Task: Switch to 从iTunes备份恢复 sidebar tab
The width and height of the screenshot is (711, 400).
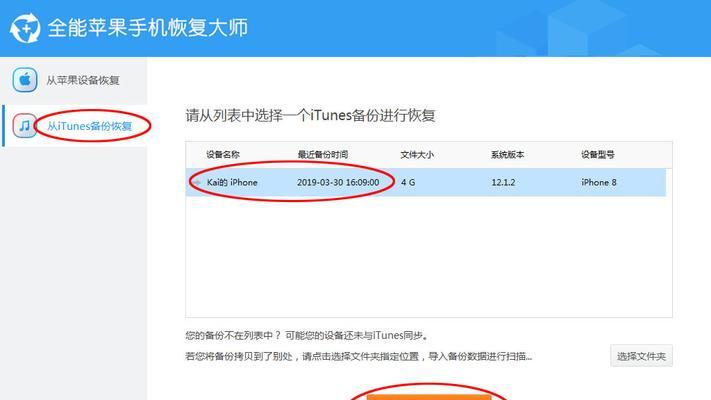Action: point(74,126)
